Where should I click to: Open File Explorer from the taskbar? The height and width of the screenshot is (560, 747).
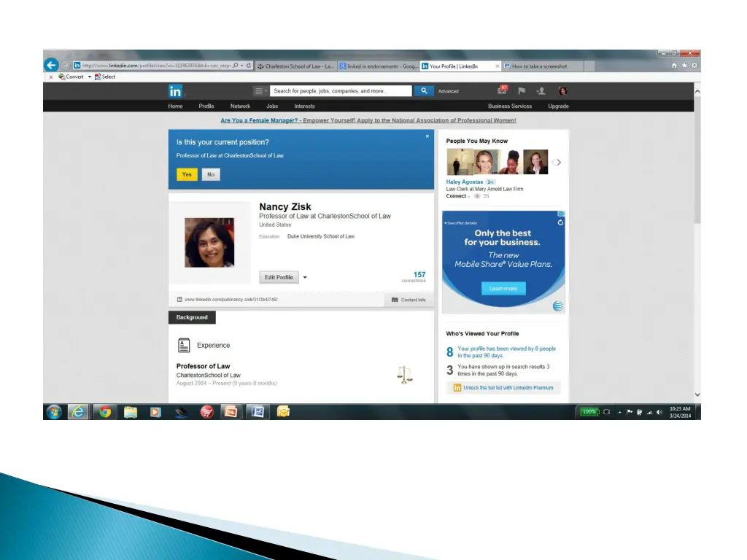coord(131,412)
